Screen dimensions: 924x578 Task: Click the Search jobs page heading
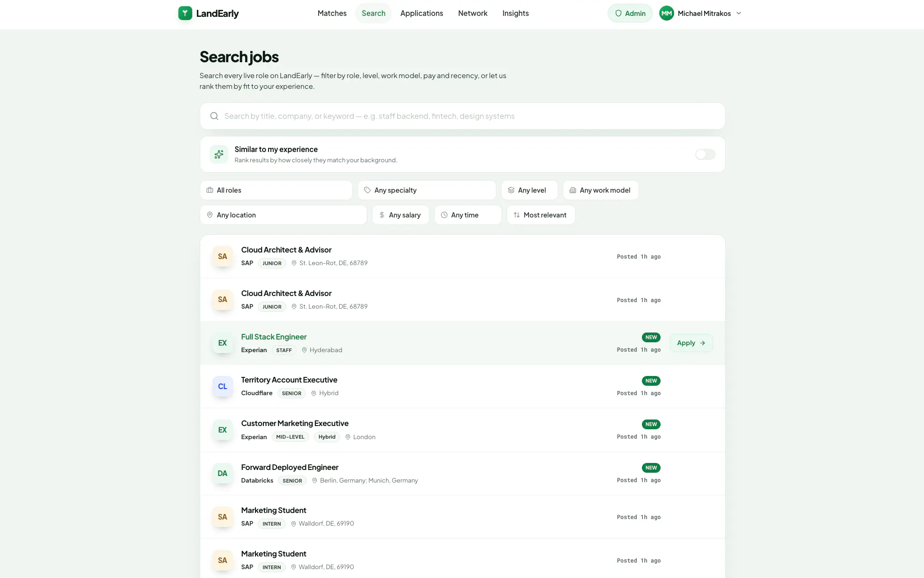239,57
